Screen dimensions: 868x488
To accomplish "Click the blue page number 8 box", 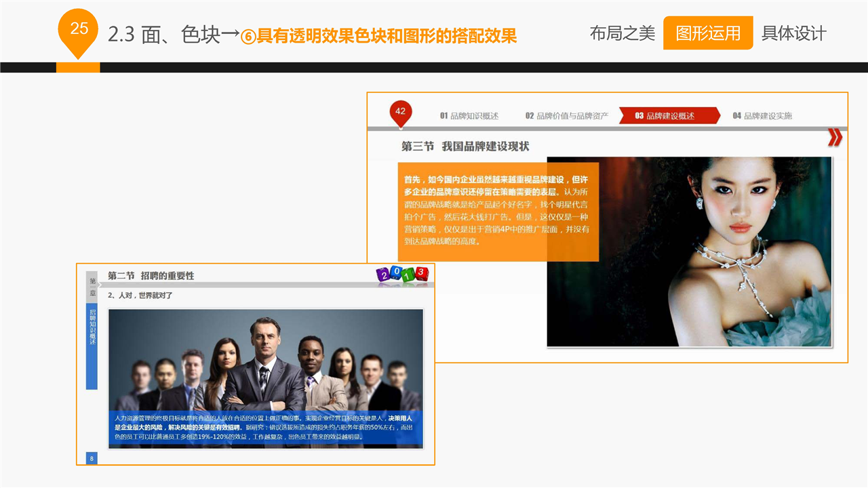I will coord(92,459).
